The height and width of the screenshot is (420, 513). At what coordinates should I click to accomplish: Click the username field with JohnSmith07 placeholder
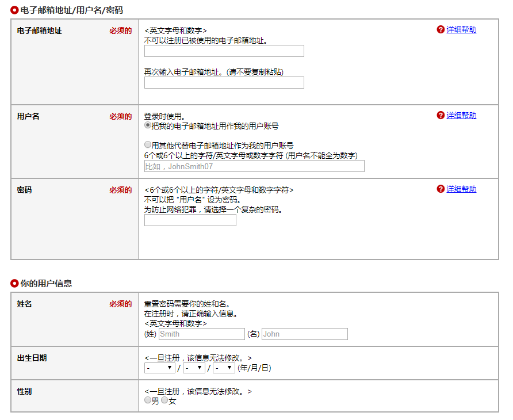(254, 166)
